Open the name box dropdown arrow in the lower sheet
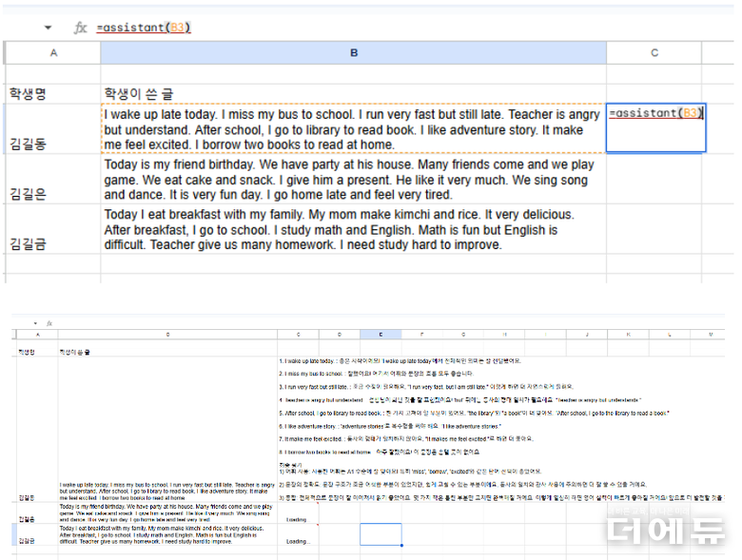This screenshot has width=742, height=560. coord(35,323)
